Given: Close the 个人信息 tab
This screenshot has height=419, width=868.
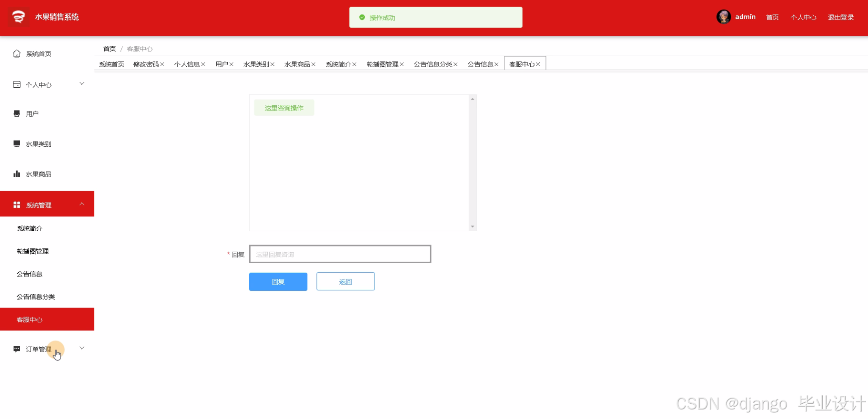Looking at the screenshot, I should tap(203, 64).
